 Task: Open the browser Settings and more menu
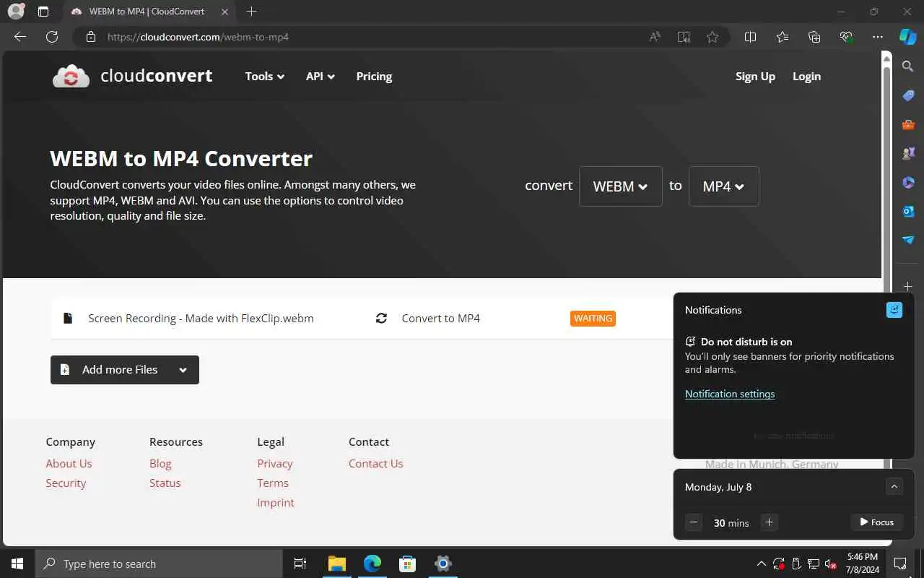[x=878, y=37]
